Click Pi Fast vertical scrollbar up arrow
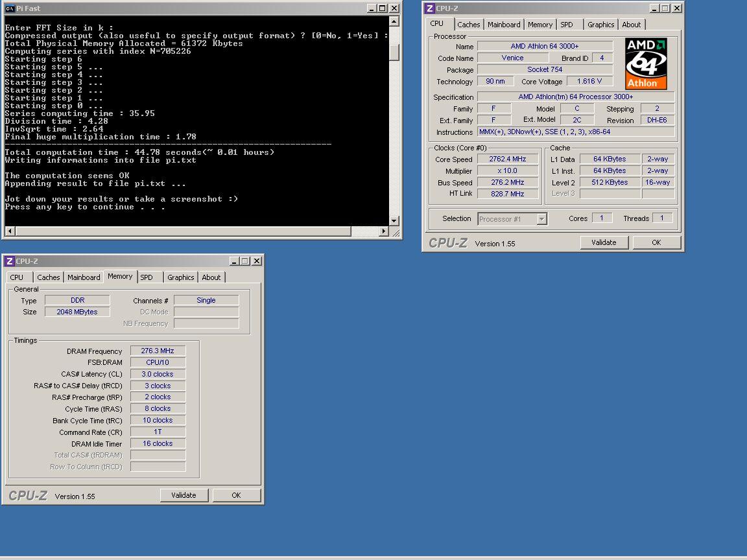This screenshot has height=560, width=747. pos(394,21)
